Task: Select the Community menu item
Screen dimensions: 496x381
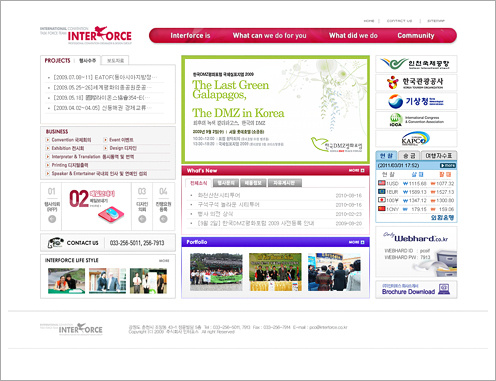Action: [x=416, y=35]
